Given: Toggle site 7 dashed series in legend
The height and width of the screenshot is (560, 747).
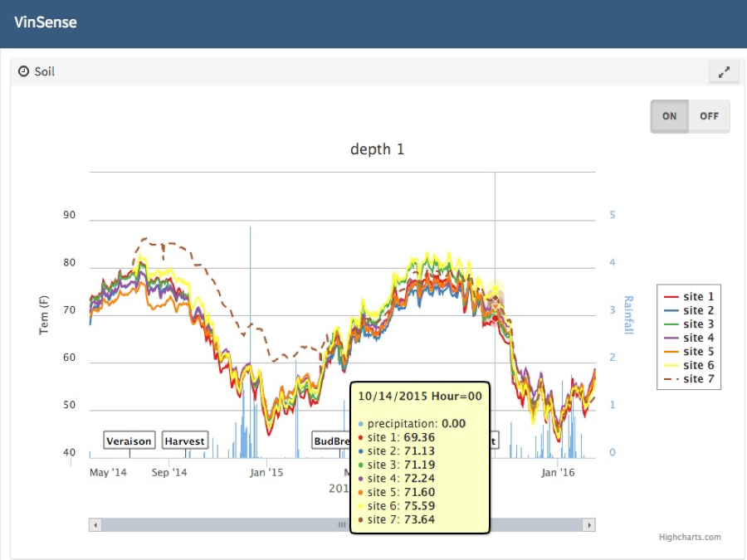Looking at the screenshot, I should (x=689, y=379).
